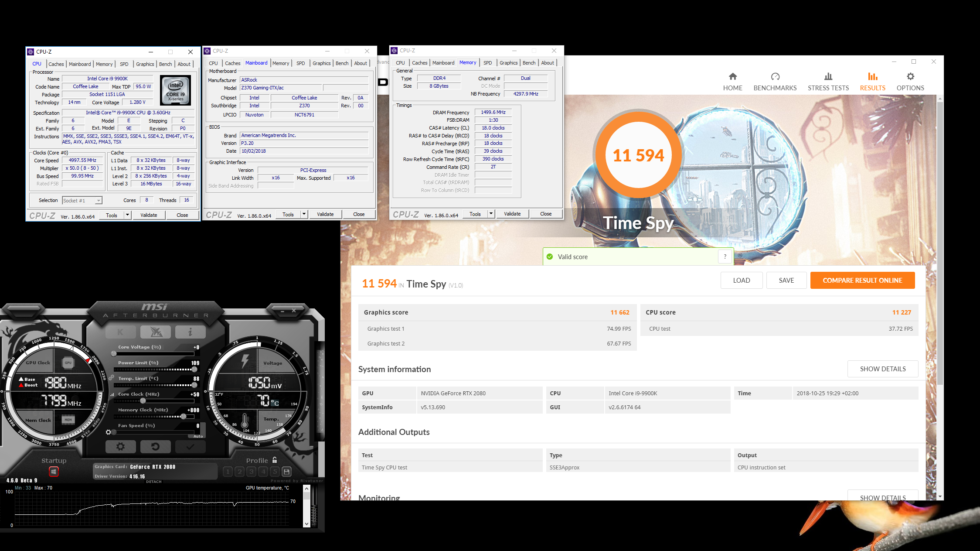This screenshot has height=551, width=980.
Task: Detach the Afterburner monitoring graph
Action: coord(154,482)
